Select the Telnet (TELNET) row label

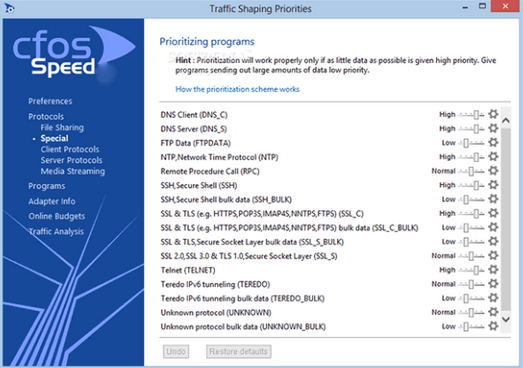tap(188, 270)
